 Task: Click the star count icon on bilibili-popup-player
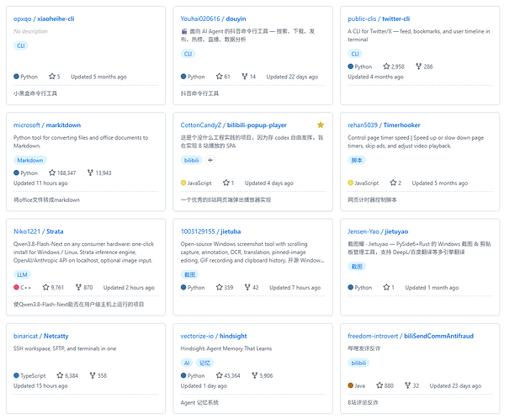coord(226,183)
